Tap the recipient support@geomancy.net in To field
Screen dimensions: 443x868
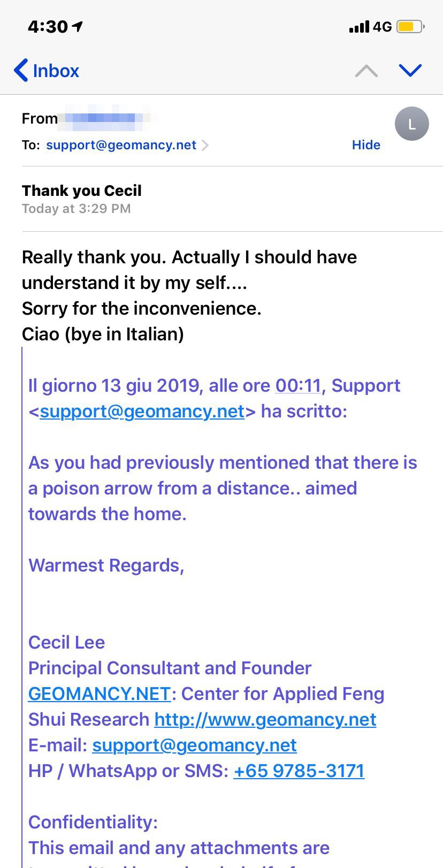tap(121, 145)
